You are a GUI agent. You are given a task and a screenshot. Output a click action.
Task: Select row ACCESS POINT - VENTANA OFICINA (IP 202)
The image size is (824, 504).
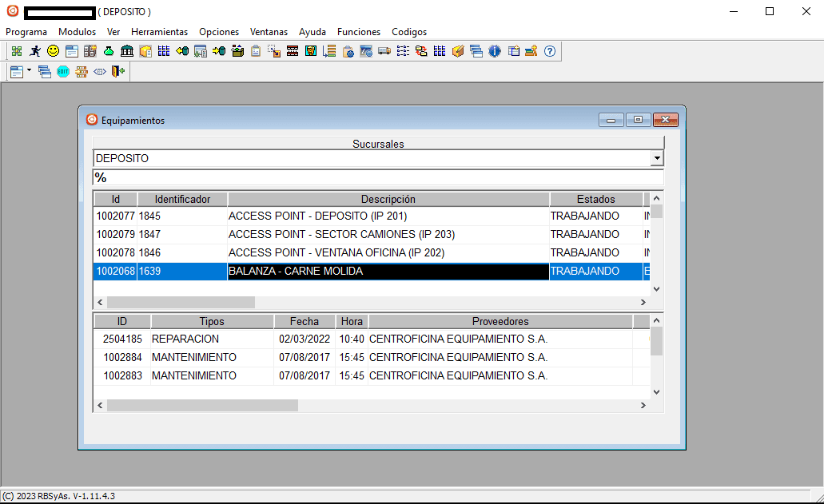click(x=372, y=252)
